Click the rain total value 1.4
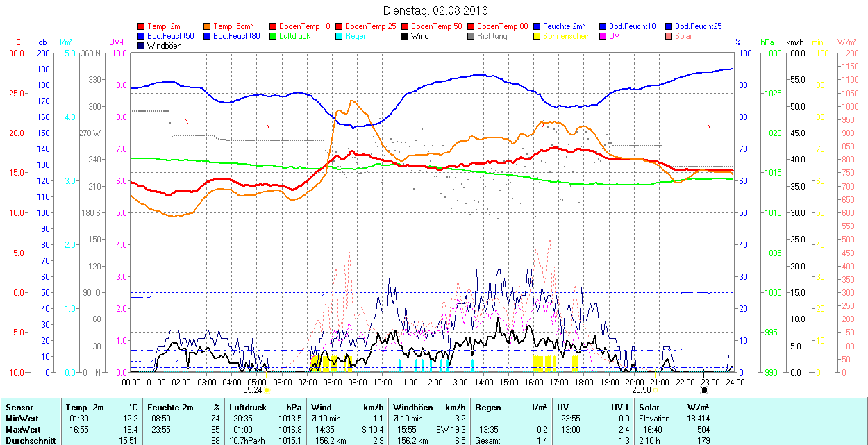Screen dimensions: 868x445 543,440
